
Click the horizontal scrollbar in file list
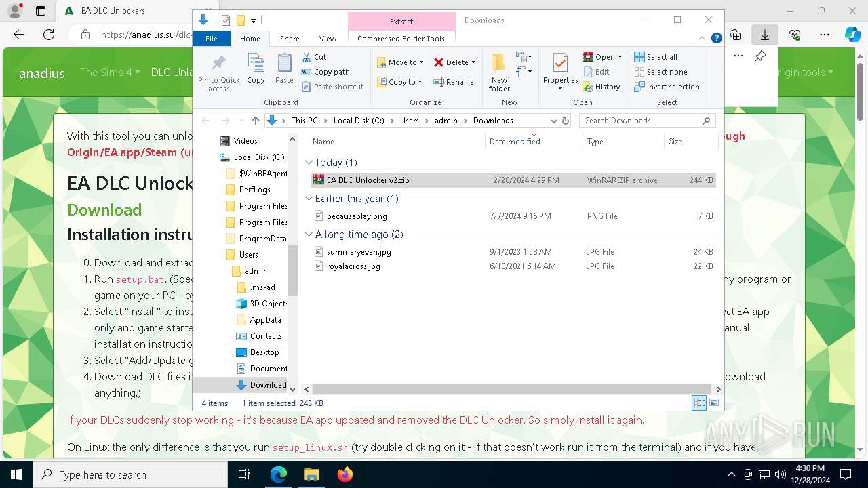511,389
